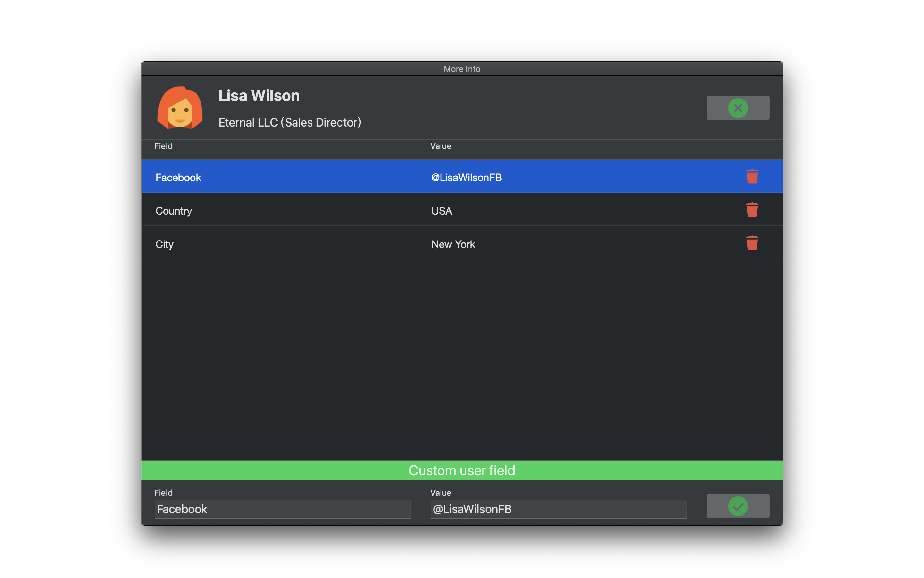
Task: Click Lisa Wilson's avatar picture
Action: (x=180, y=108)
